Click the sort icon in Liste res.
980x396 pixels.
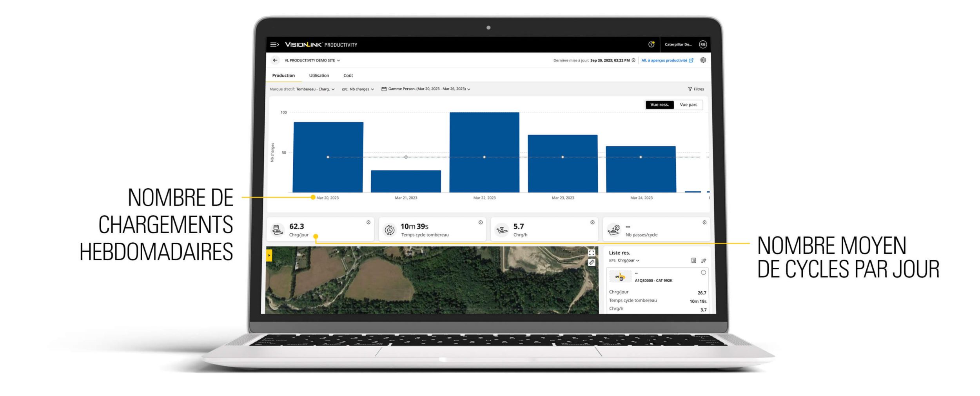tap(703, 261)
